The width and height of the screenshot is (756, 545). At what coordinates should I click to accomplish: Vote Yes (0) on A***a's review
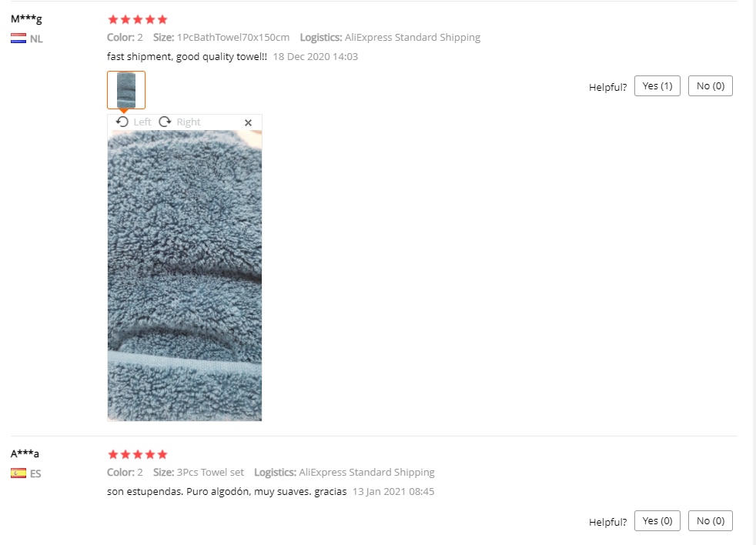point(657,521)
